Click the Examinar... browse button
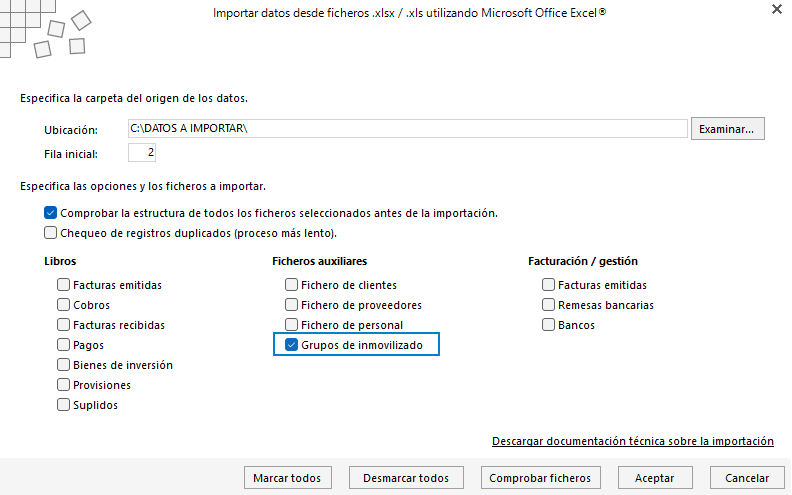This screenshot has height=495, width=792. click(727, 129)
